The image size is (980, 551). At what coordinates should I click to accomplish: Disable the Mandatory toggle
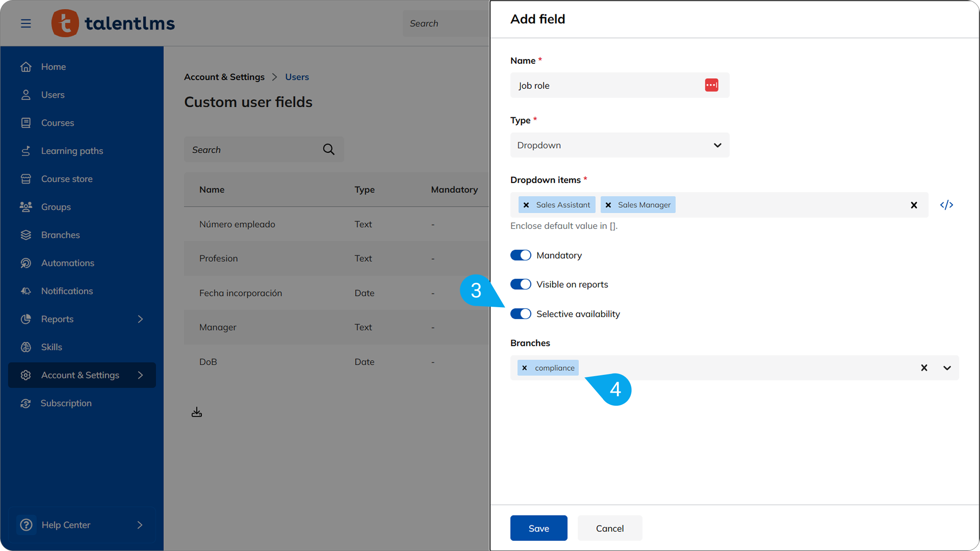tap(520, 255)
